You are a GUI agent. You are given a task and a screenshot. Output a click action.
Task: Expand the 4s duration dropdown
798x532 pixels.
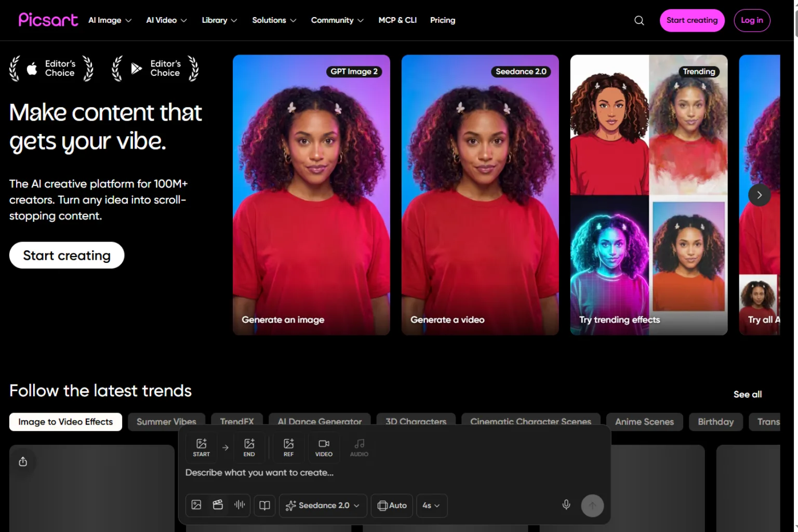coord(431,506)
